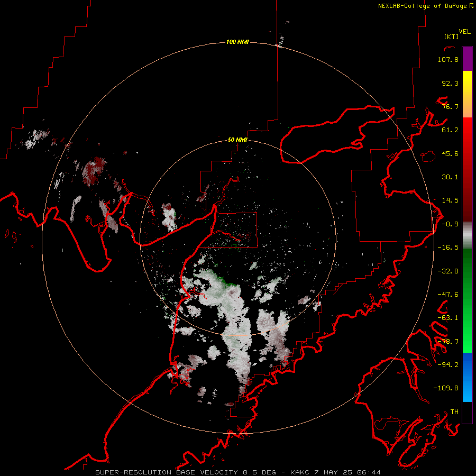
Task: Click the TH label on the legend
Action: click(x=454, y=412)
